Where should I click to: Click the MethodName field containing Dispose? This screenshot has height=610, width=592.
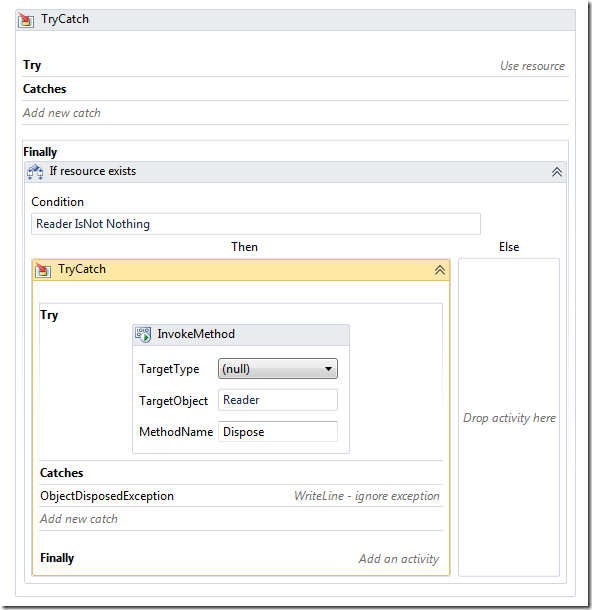(x=278, y=431)
